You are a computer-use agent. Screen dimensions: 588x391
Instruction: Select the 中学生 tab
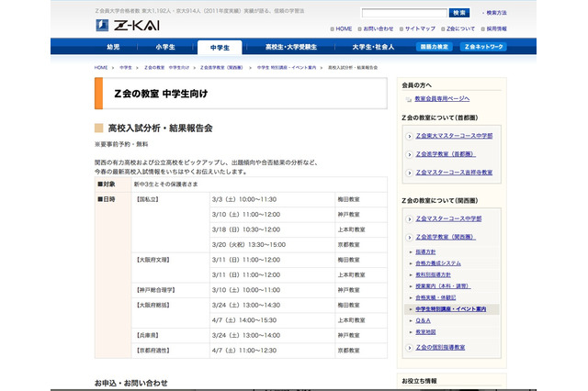[x=220, y=48]
